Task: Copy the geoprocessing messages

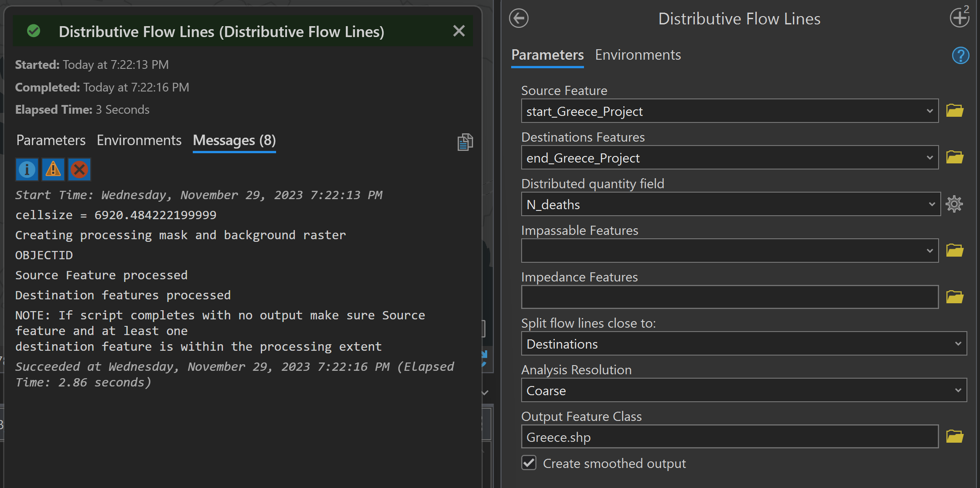Action: click(465, 142)
